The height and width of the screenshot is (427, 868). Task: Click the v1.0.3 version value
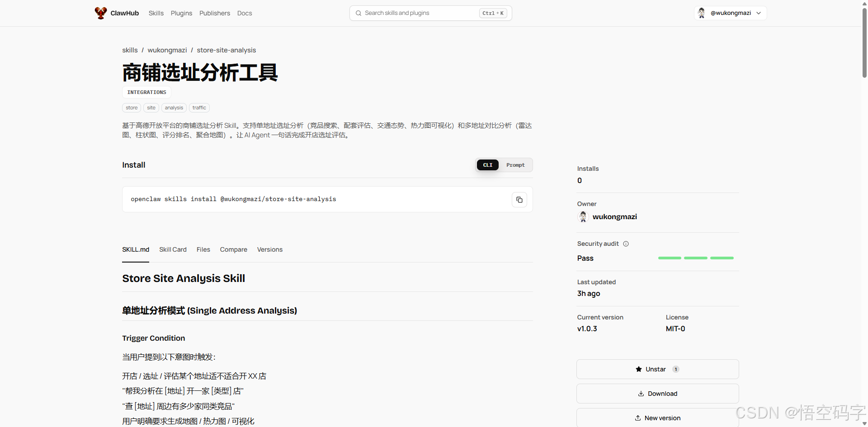pyautogui.click(x=587, y=329)
